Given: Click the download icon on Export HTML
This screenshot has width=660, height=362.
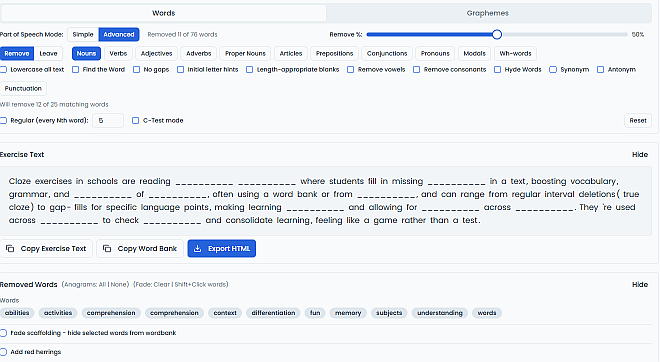Looking at the screenshot, I should [x=197, y=249].
